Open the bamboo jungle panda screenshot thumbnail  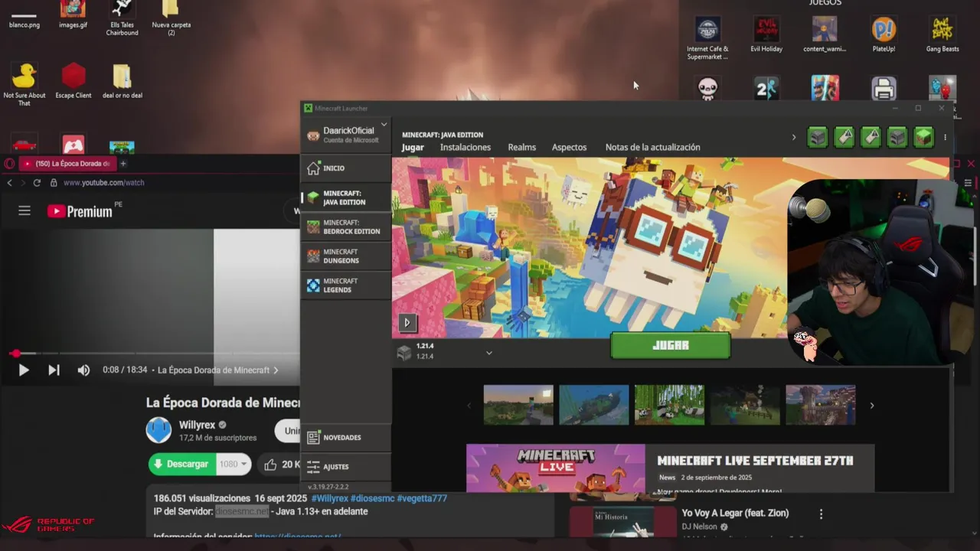point(669,405)
